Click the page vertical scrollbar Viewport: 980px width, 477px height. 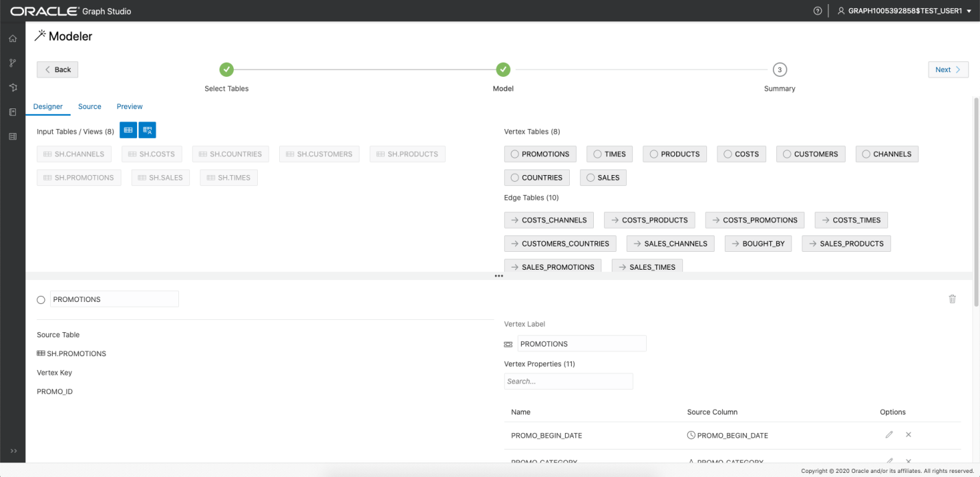click(x=976, y=202)
